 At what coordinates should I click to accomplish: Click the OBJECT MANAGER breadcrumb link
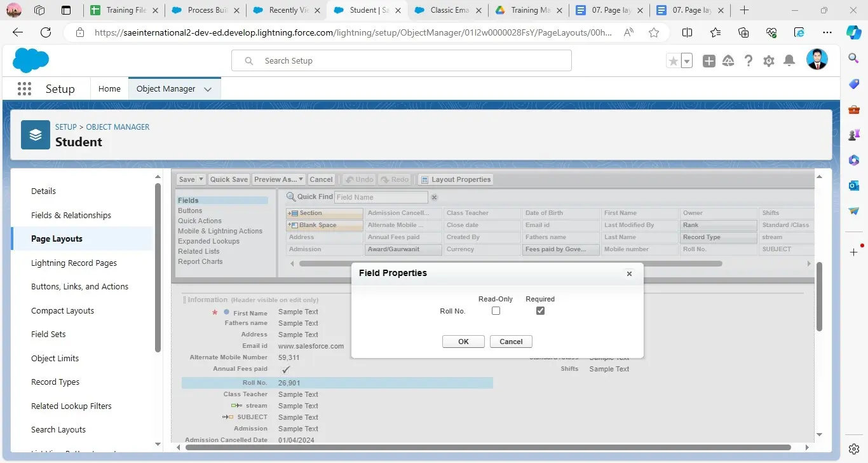118,127
